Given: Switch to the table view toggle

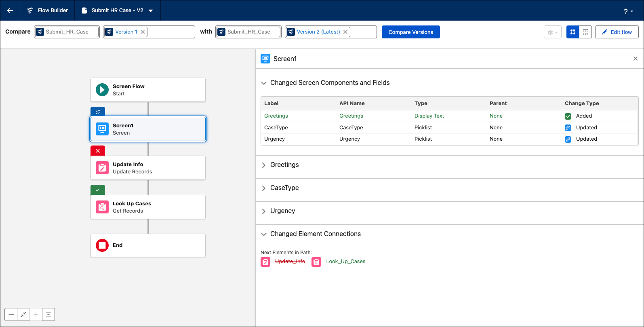Looking at the screenshot, I should [585, 32].
